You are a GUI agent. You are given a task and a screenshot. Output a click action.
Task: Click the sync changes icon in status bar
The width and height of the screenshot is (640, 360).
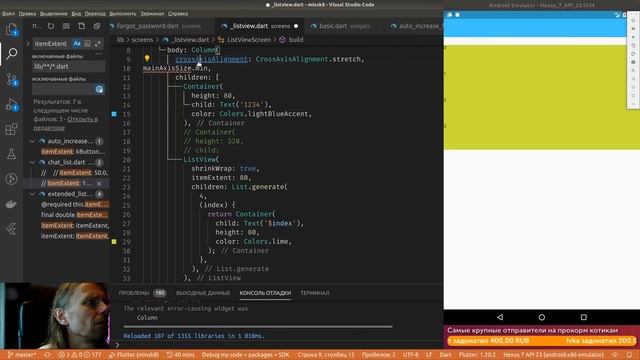coord(47,355)
